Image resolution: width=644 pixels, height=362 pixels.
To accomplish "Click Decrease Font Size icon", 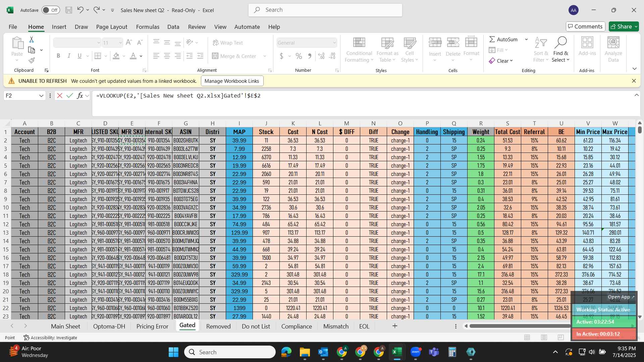I will [x=140, y=43].
